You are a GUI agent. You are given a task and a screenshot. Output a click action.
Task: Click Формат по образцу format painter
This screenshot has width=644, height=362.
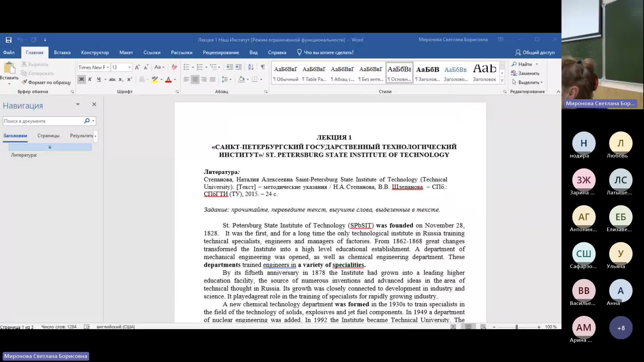[x=46, y=82]
